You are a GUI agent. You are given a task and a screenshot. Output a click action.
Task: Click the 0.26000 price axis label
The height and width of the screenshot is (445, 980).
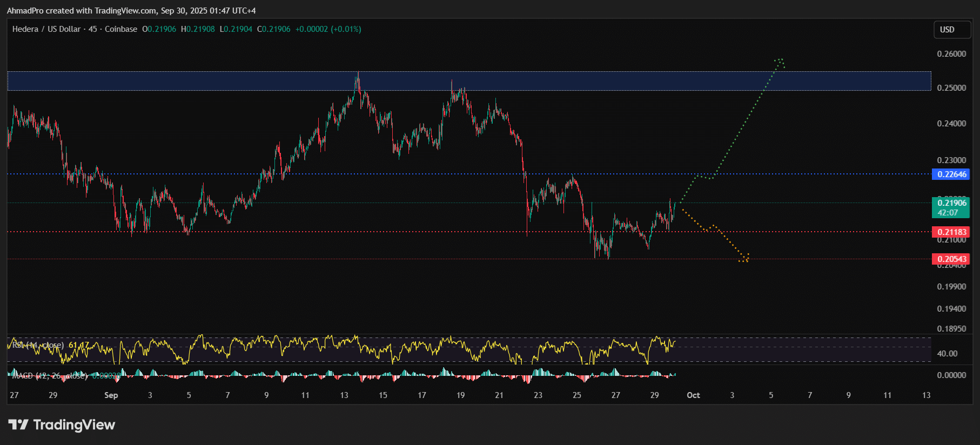951,54
